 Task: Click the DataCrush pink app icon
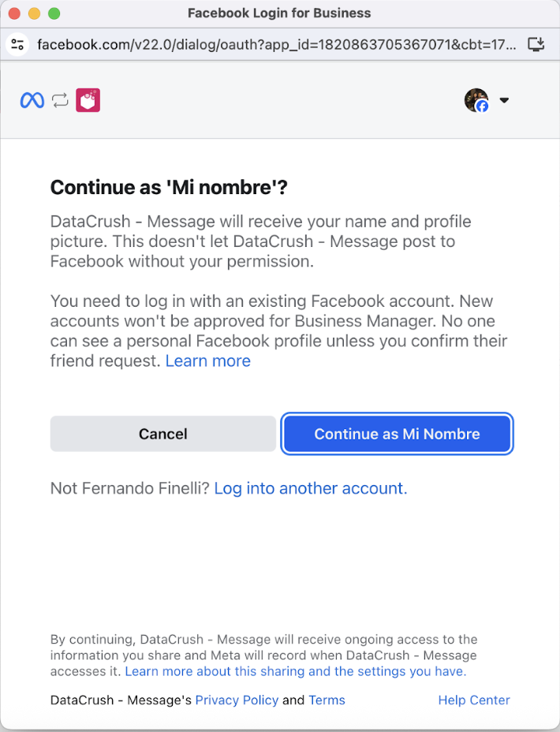[x=88, y=100]
